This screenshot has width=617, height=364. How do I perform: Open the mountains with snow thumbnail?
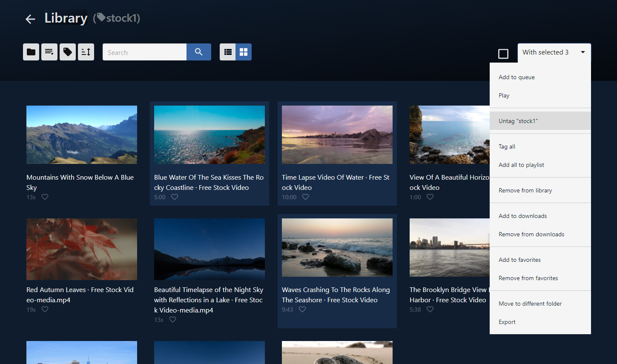point(82,135)
